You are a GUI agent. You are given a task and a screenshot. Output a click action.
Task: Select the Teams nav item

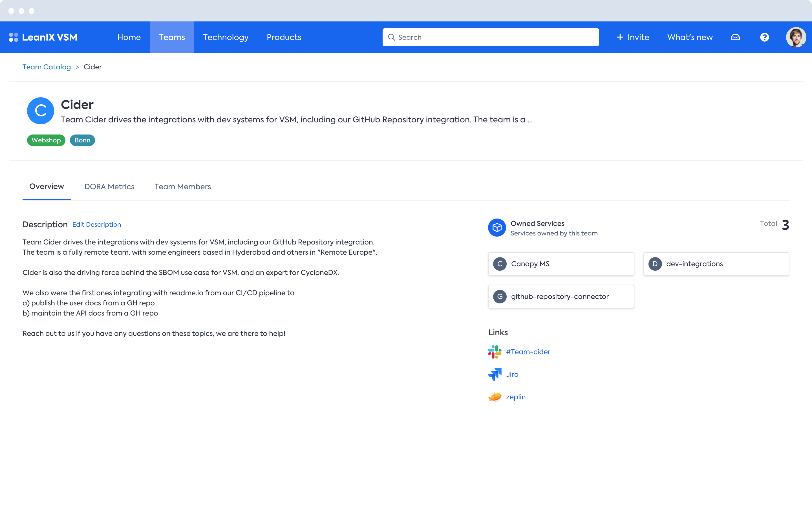click(x=172, y=37)
